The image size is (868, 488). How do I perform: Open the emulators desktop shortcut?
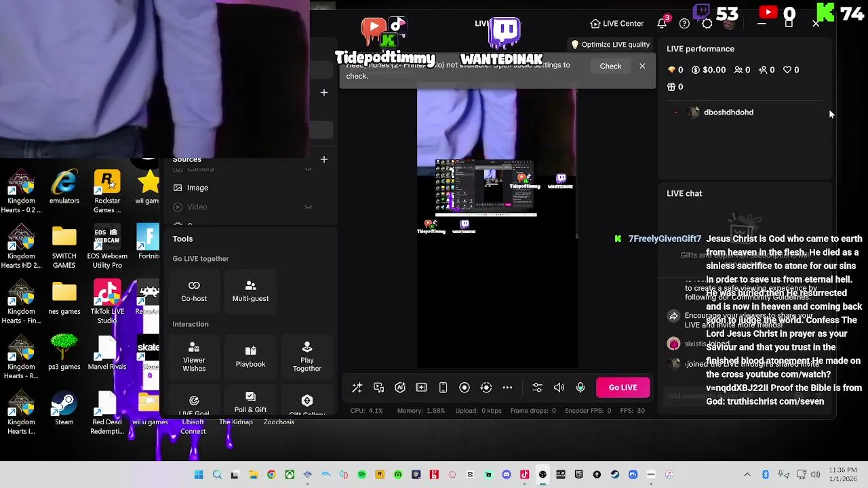(64, 187)
